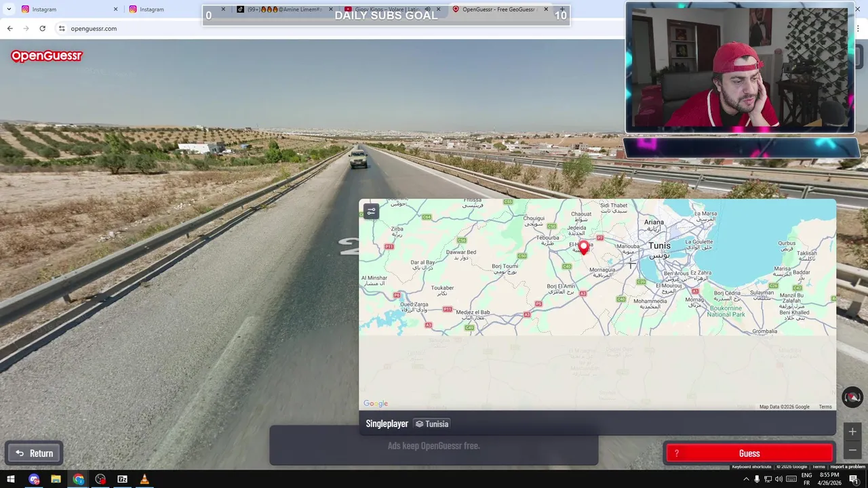868x488 pixels.
Task: Open the volume tray icon
Action: (778, 479)
